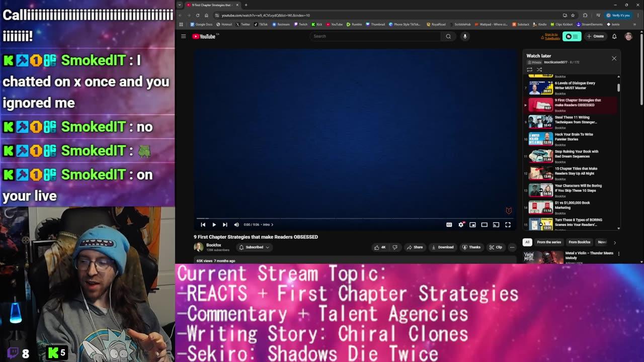
Task: Play 'Steal These 11 Writing Techniques' playlist item
Action: (x=571, y=122)
